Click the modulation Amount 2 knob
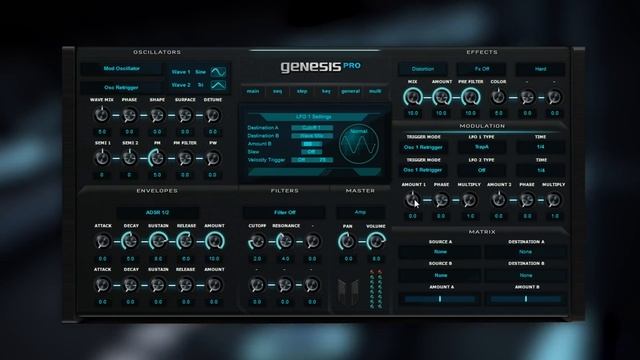This screenshot has height=360, width=640. [x=498, y=200]
